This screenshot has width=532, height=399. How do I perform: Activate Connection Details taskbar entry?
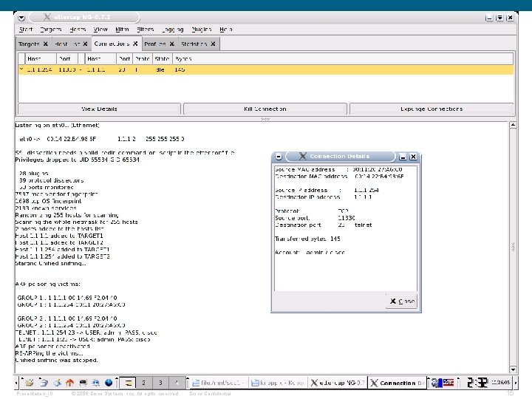[x=398, y=383]
